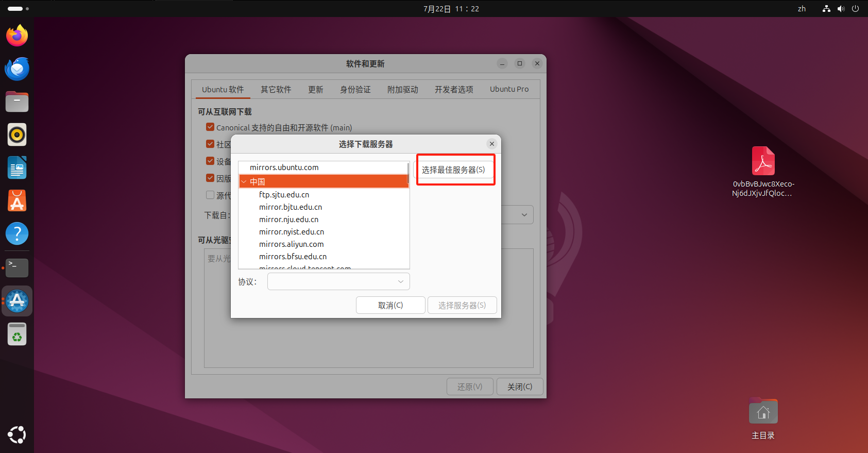Open the Ubuntu App Center

click(17, 200)
